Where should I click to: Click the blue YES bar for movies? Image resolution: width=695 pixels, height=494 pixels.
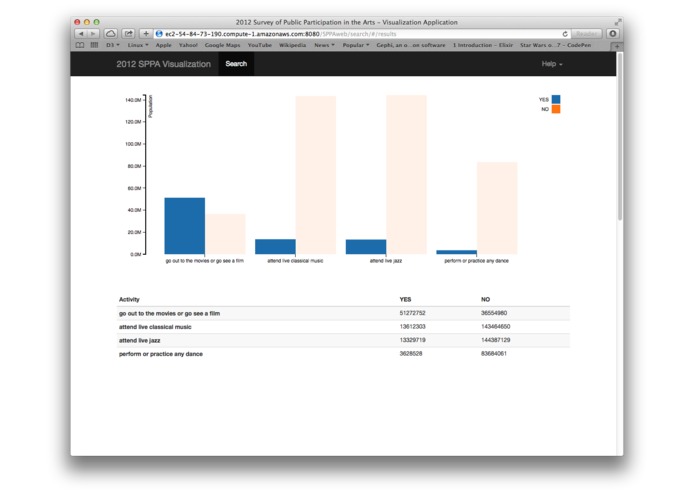point(185,226)
